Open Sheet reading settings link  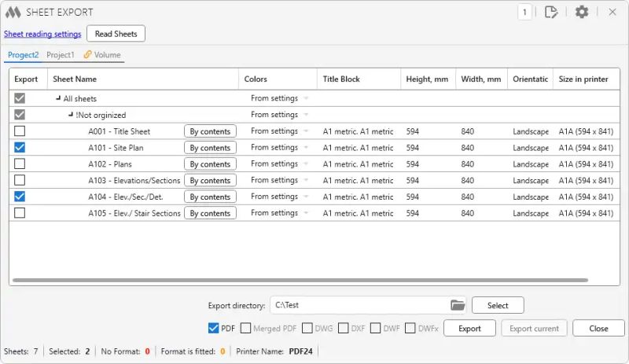[42, 34]
